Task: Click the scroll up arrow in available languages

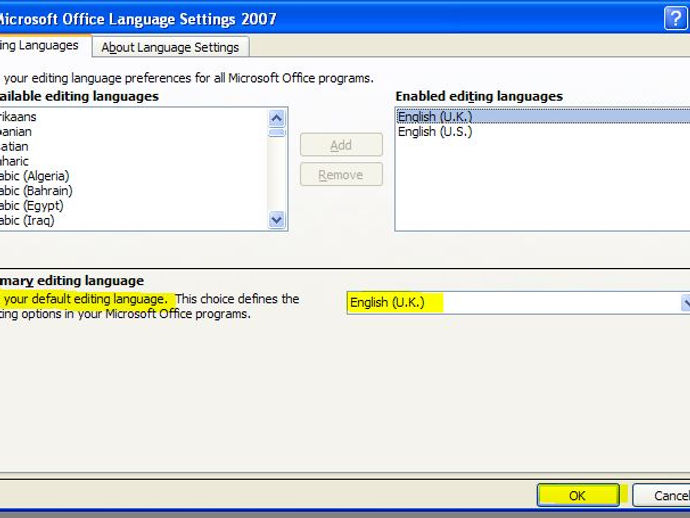Action: 276,118
